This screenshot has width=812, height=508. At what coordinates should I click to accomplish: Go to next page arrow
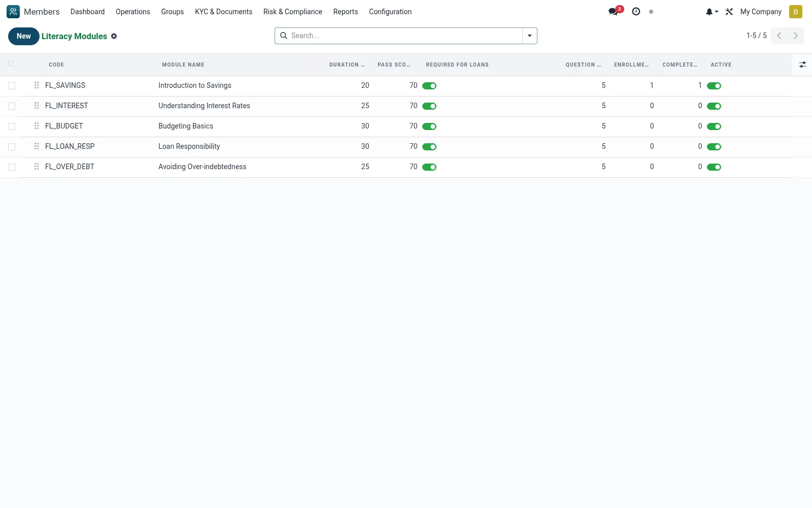(x=796, y=36)
